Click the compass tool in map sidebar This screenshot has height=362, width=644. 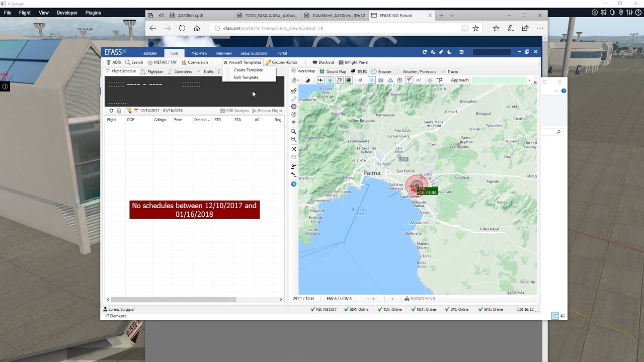(294, 115)
